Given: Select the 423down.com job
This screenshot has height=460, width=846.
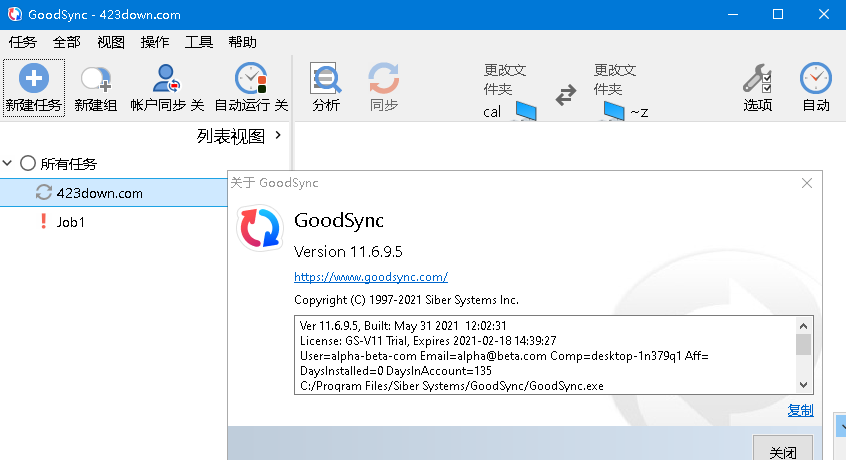Looking at the screenshot, I should (114, 193).
